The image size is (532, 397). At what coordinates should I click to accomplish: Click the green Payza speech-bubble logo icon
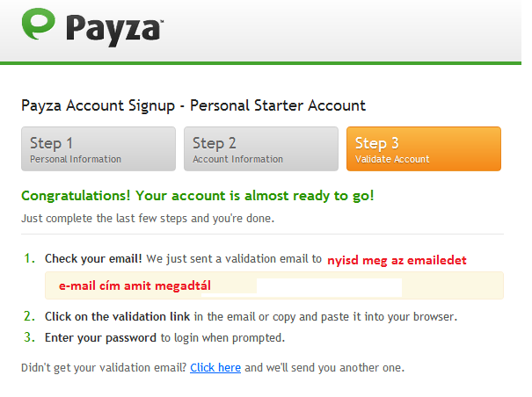pyautogui.click(x=38, y=24)
